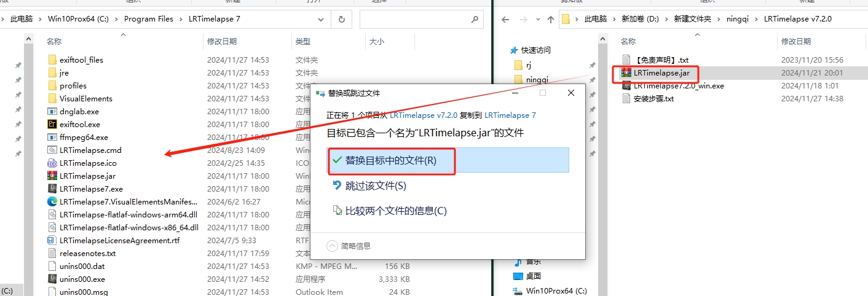This screenshot has height=296, width=868.
Task: Select the jre folder icon
Action: point(52,72)
